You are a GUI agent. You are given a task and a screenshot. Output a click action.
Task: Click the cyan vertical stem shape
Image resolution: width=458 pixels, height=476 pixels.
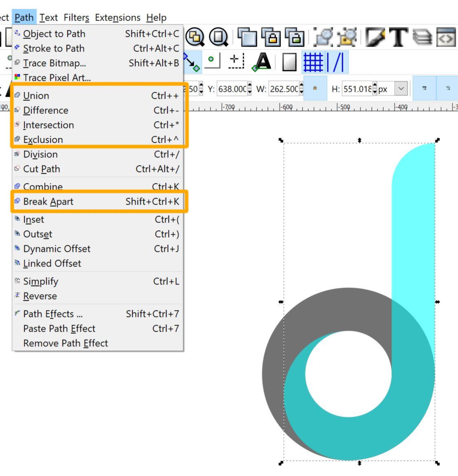click(413, 228)
